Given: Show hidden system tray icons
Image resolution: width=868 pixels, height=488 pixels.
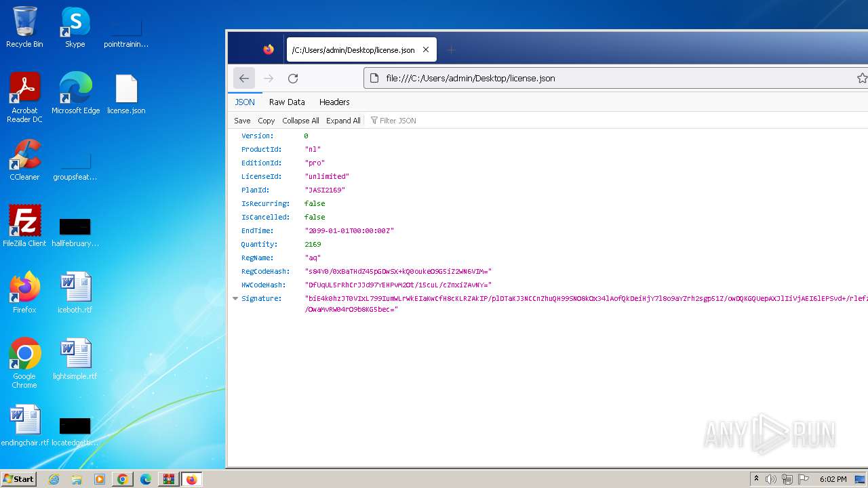Looking at the screenshot, I should pos(756,479).
